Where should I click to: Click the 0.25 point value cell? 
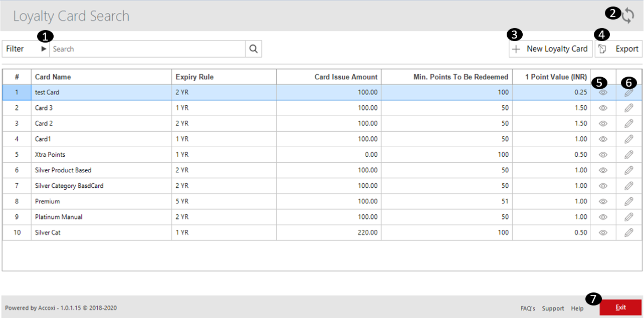551,93
